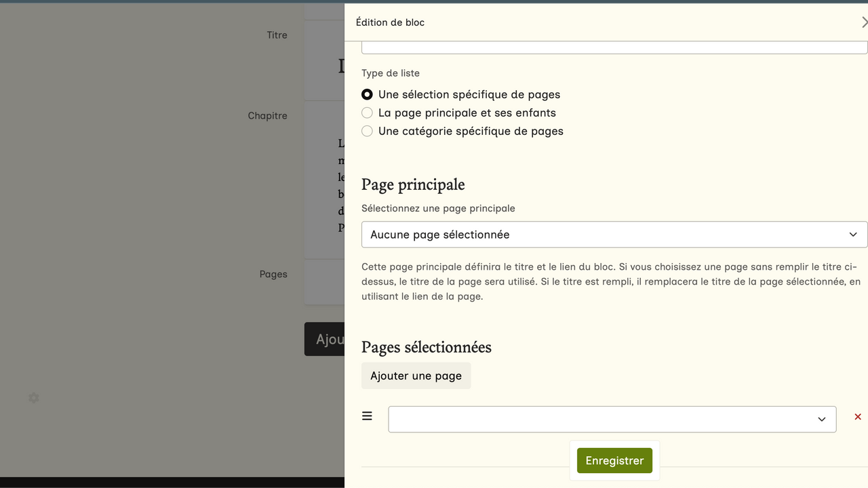Focus the text input above 'Type de liste'
868x488 pixels.
(614, 47)
